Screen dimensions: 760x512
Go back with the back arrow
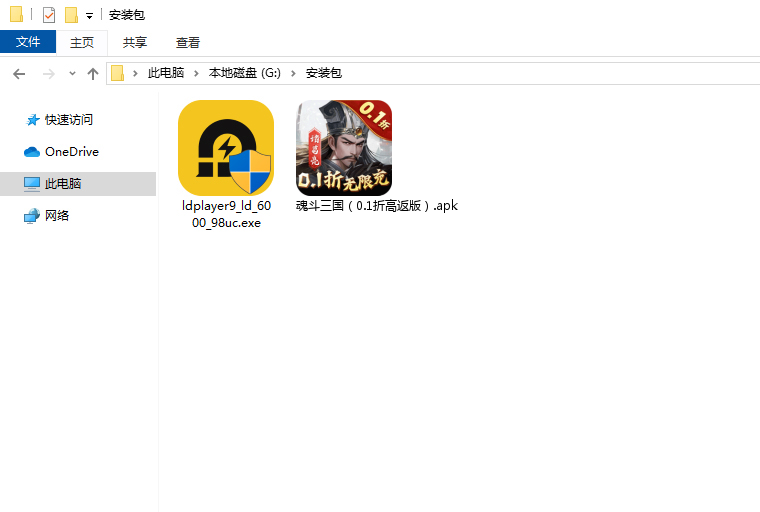19,74
